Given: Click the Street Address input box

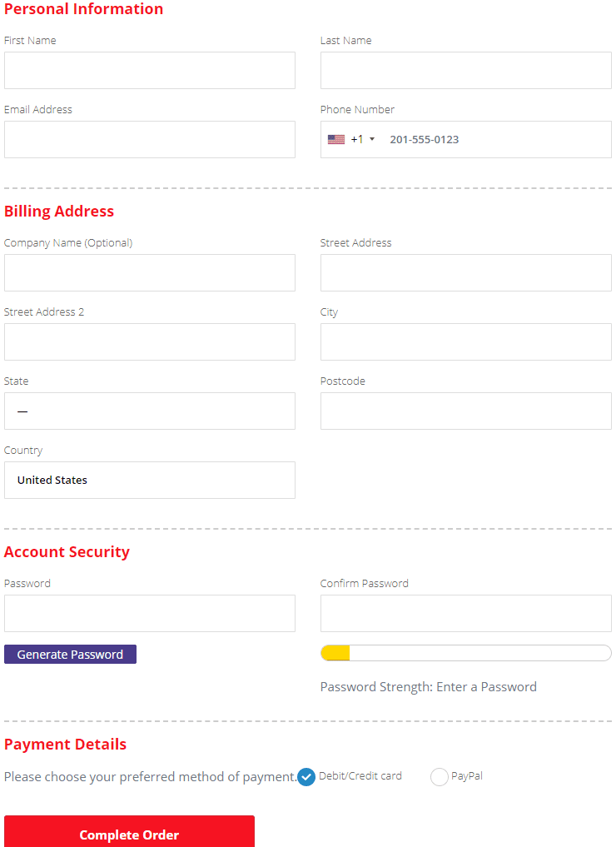Looking at the screenshot, I should [x=466, y=273].
